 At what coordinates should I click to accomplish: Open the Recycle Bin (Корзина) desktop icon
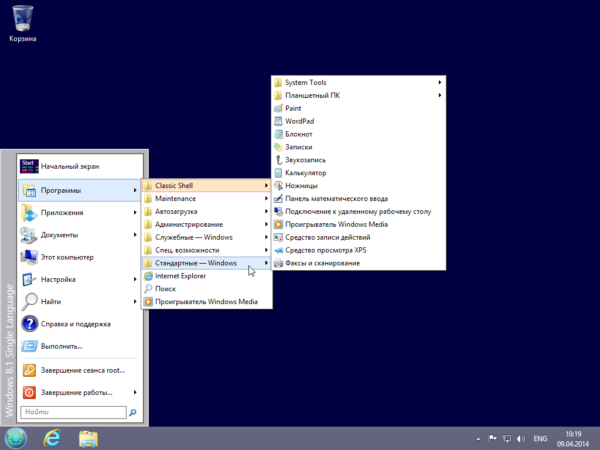pos(22,20)
